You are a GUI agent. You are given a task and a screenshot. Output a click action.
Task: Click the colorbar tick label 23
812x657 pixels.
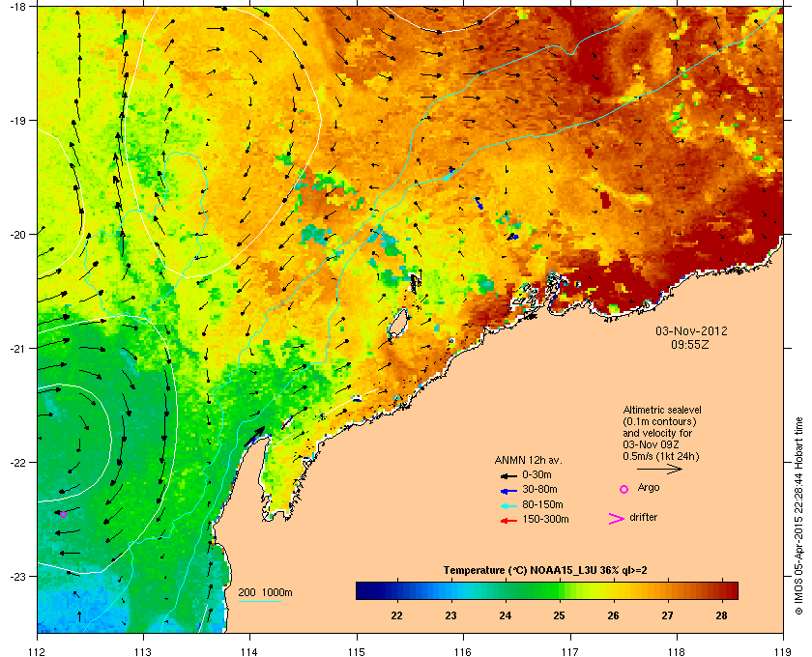(x=451, y=615)
